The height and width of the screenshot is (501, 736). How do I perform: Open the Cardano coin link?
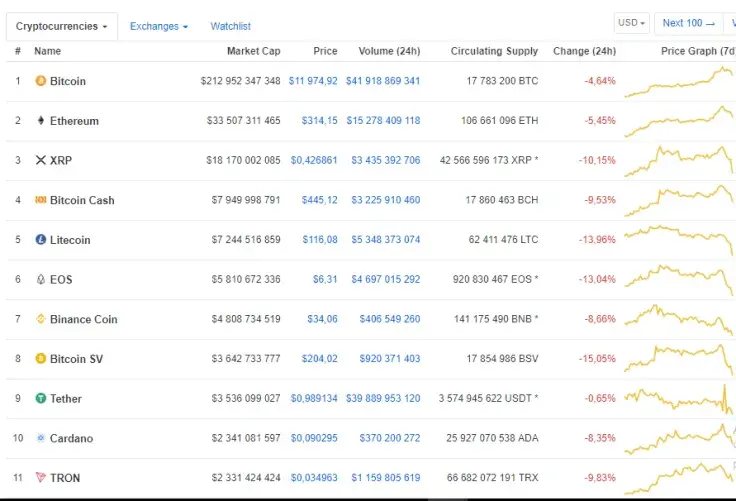pos(71,438)
